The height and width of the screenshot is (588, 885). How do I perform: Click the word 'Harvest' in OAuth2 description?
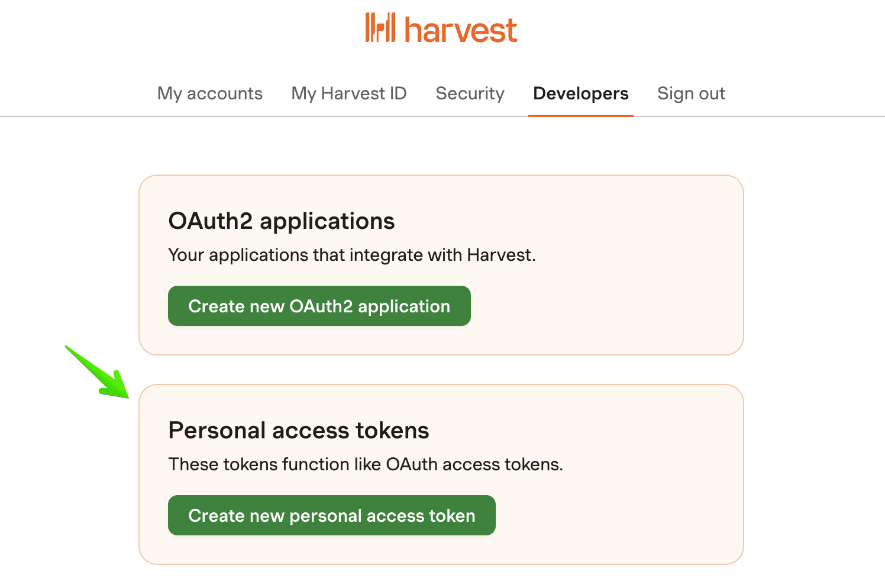[499, 255]
